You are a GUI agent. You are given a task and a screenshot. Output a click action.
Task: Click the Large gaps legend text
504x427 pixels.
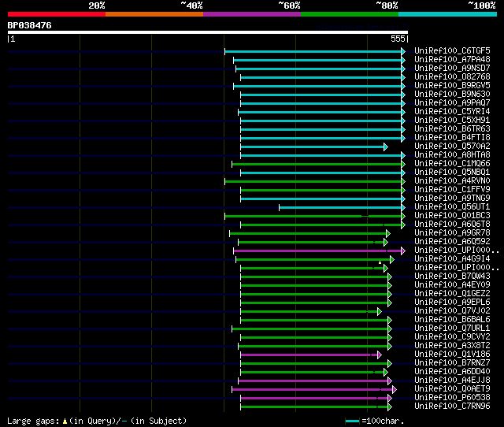pos(97,421)
